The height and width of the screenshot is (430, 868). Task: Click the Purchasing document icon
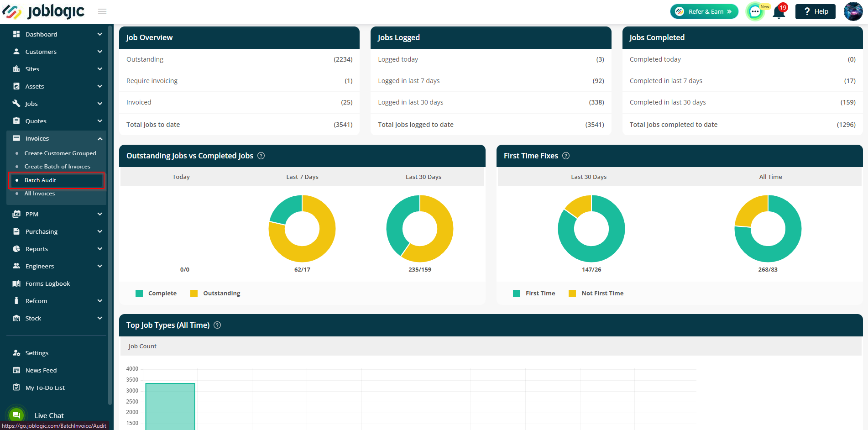tap(16, 231)
